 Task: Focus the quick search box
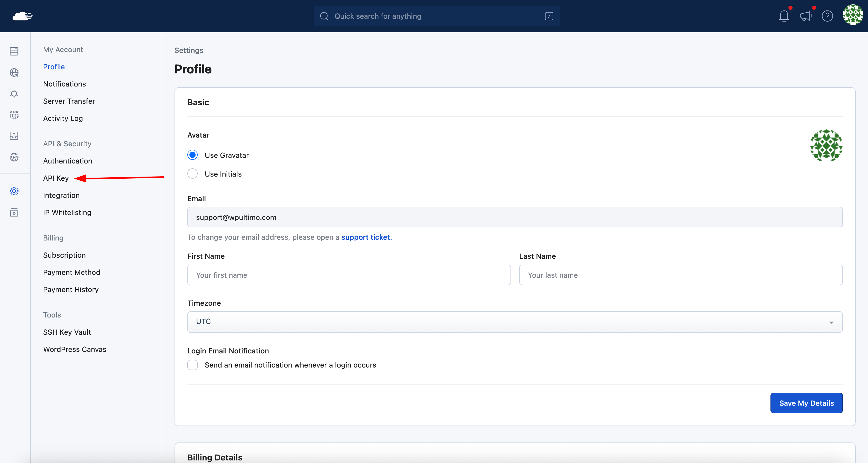pyautogui.click(x=437, y=16)
